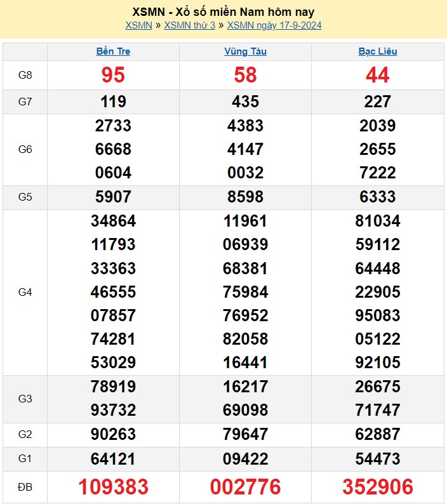Click the red G8 number 95
The width and height of the screenshot is (447, 504).
(113, 76)
